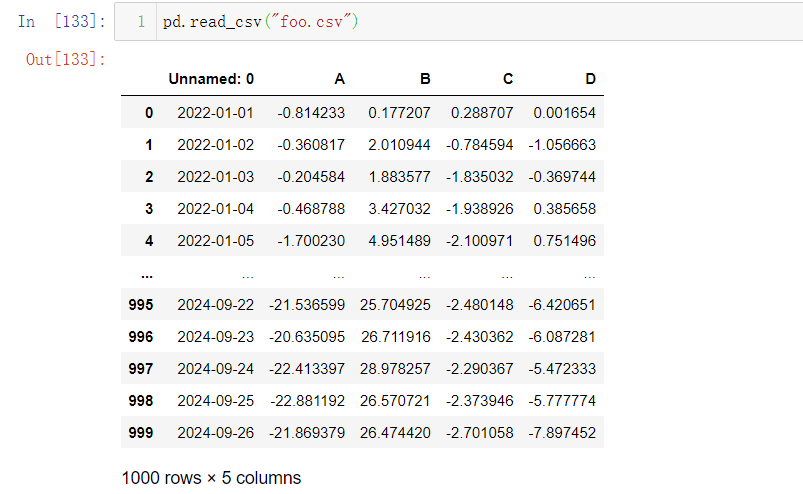
Task: Click the In [133] cell prompt
Action: tap(61, 22)
